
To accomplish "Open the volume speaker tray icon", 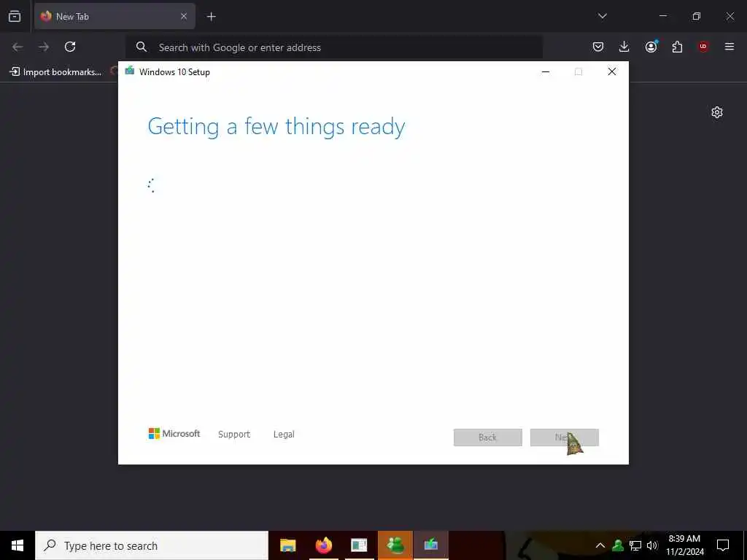I will (x=652, y=545).
